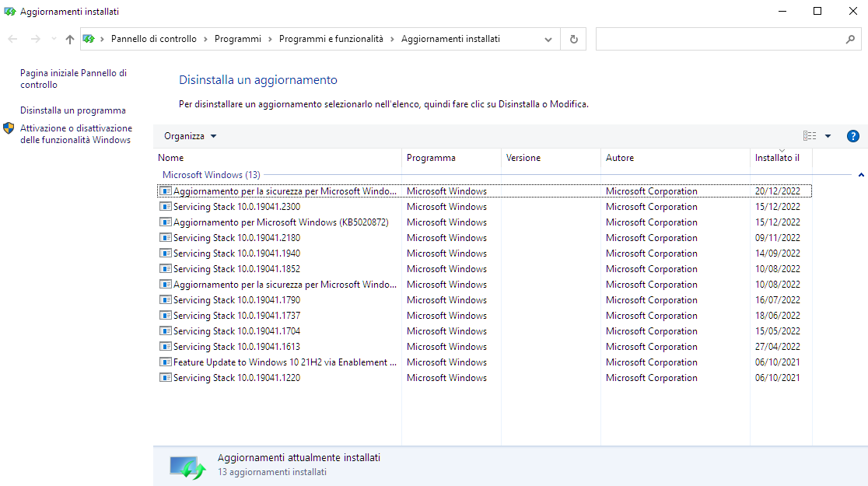Click the shield icon beside Windows features link
The image size is (868, 486).
tap(9, 128)
